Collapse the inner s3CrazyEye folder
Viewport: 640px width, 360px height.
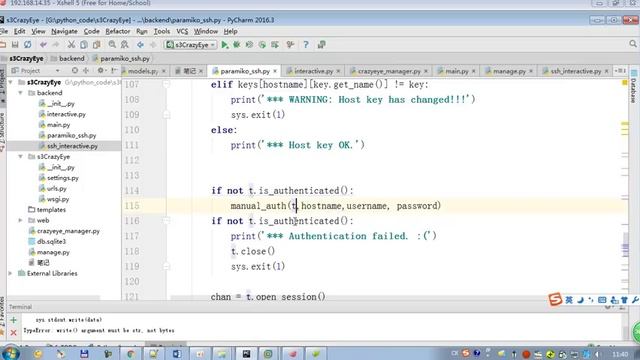coord(20,156)
